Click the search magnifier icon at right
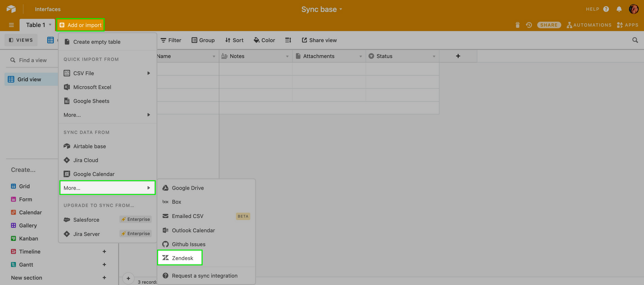The image size is (644, 285). tap(635, 40)
